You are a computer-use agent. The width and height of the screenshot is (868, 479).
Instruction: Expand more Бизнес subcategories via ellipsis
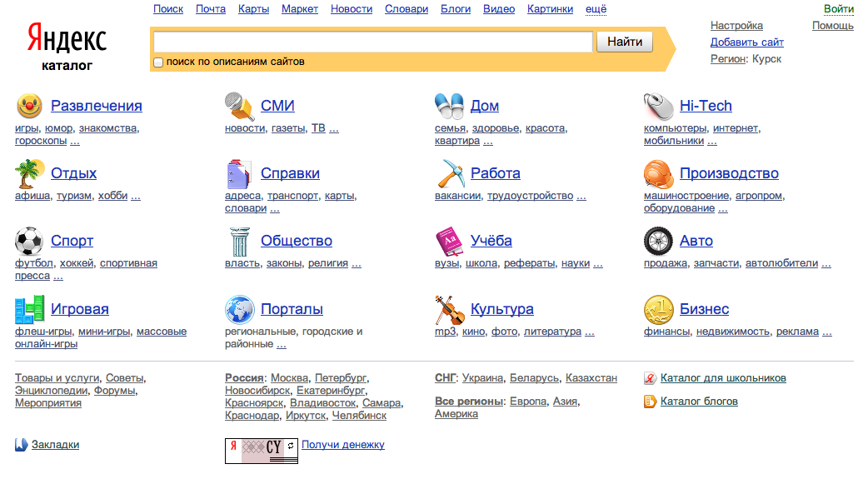click(x=827, y=332)
